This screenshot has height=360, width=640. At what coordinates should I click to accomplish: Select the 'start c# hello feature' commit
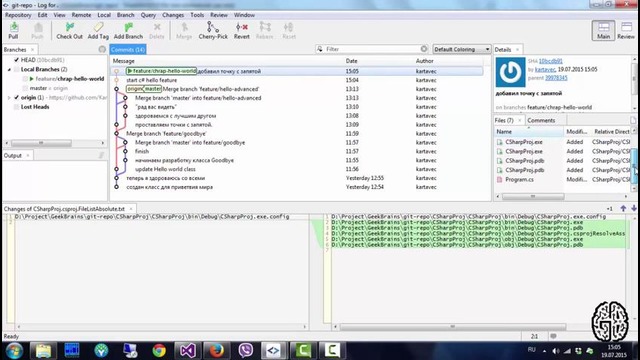pos(297,80)
